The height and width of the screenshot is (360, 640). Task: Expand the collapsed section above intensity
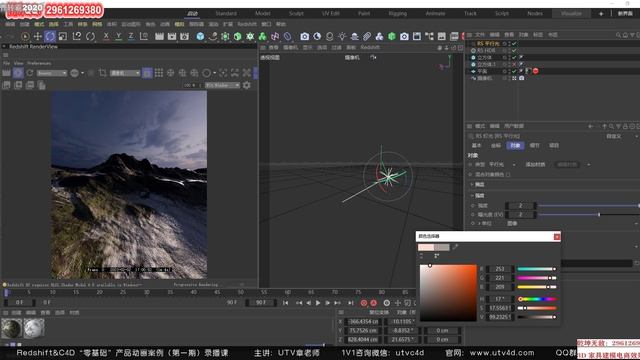[472, 185]
